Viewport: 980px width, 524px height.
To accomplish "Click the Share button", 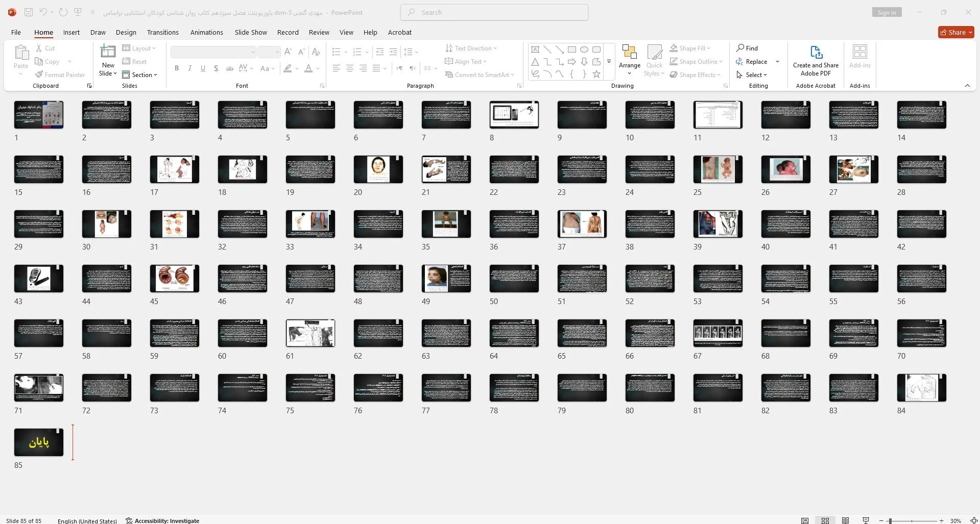I will pos(956,32).
